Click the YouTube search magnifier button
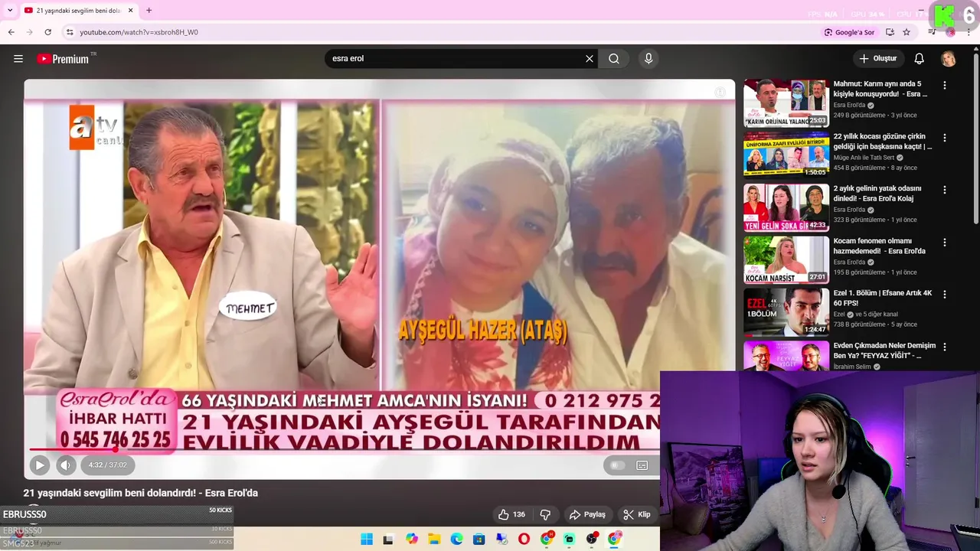Screen dimensions: 980x551 [614, 58]
